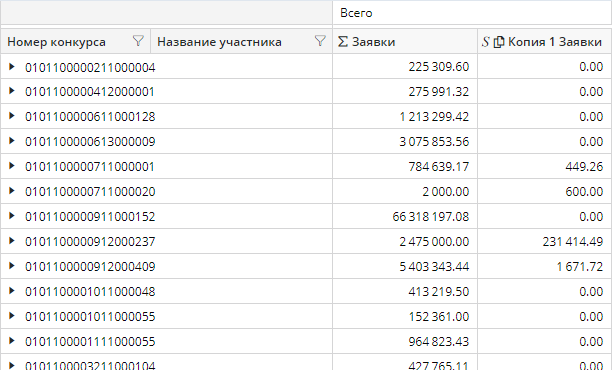The height and width of the screenshot is (370, 612).
Task: Sort by Номер конкурса column header
Action: [x=56, y=42]
